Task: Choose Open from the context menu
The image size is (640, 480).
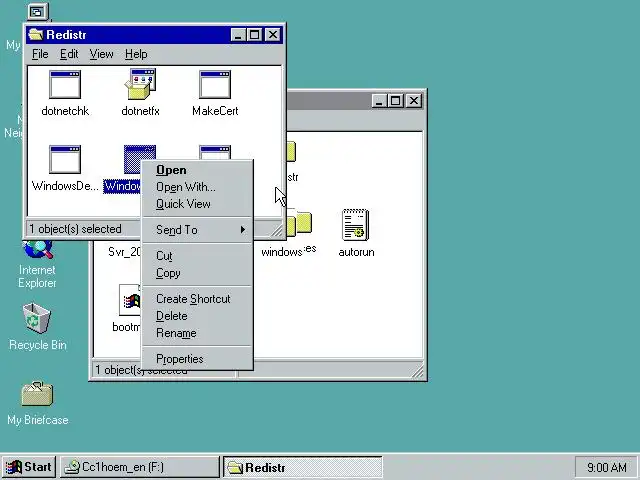Action: [198, 170]
